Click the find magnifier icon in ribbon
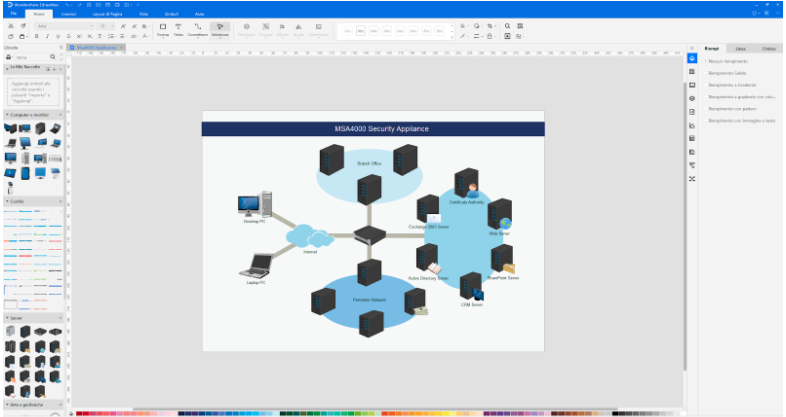This screenshot has width=786, height=417. click(507, 26)
